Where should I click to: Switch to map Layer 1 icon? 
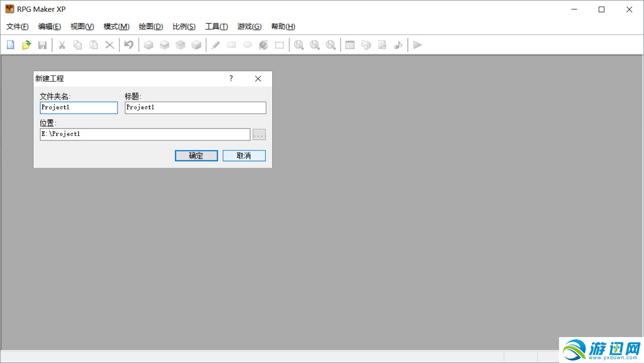click(149, 45)
